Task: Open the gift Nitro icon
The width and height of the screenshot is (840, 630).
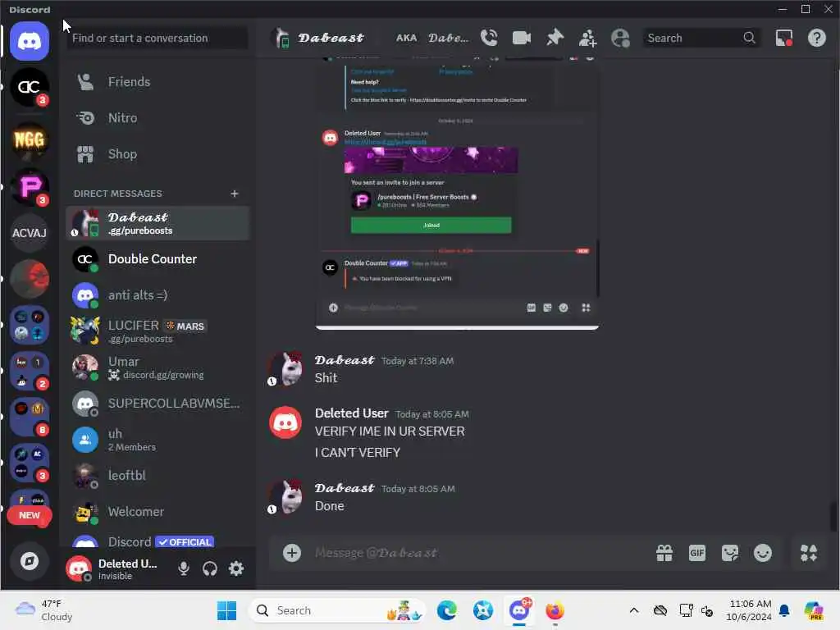Action: pyautogui.click(x=664, y=553)
